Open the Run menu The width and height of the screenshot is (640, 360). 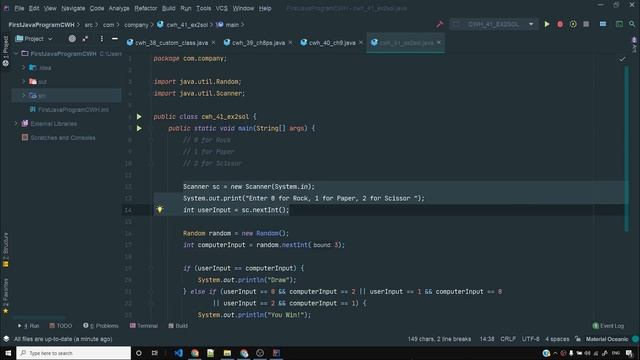pyautogui.click(x=186, y=8)
